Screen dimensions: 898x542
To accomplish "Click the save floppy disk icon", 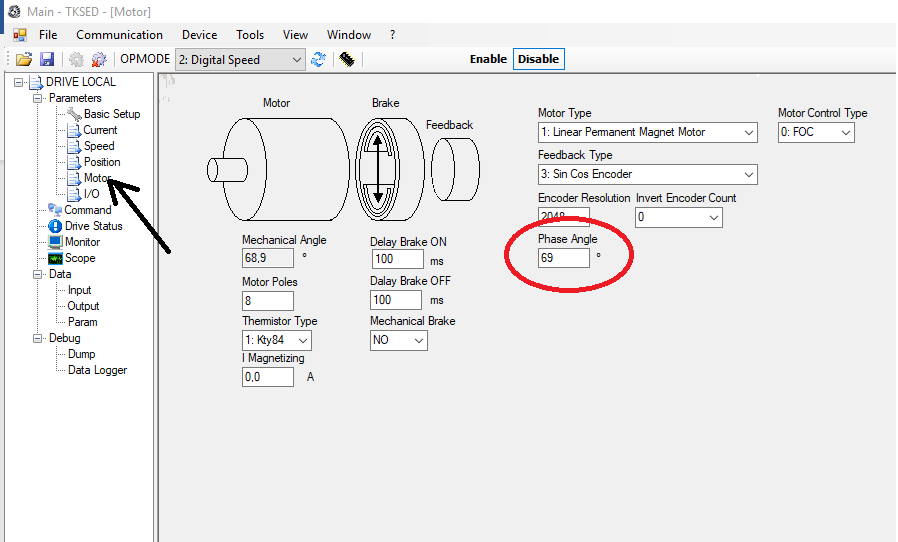I will tap(46, 59).
